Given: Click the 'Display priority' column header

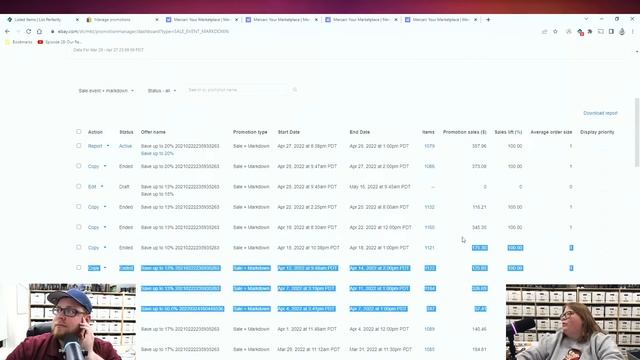Looking at the screenshot, I should point(597,132).
